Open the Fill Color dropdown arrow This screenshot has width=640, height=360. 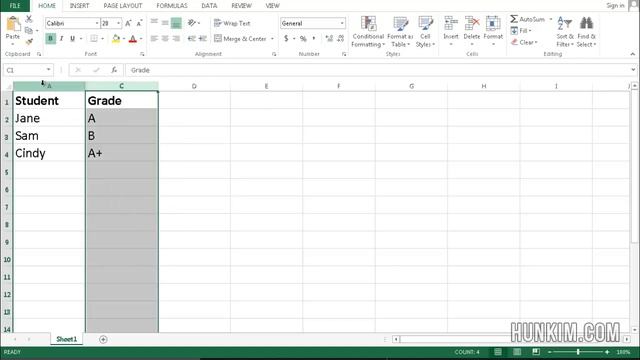pyautogui.click(x=124, y=39)
